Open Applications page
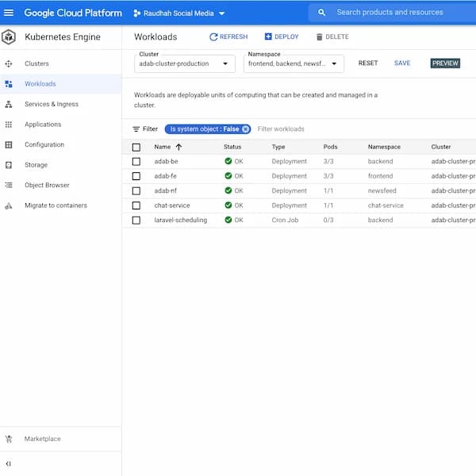This screenshot has height=476, width=476. tap(43, 125)
